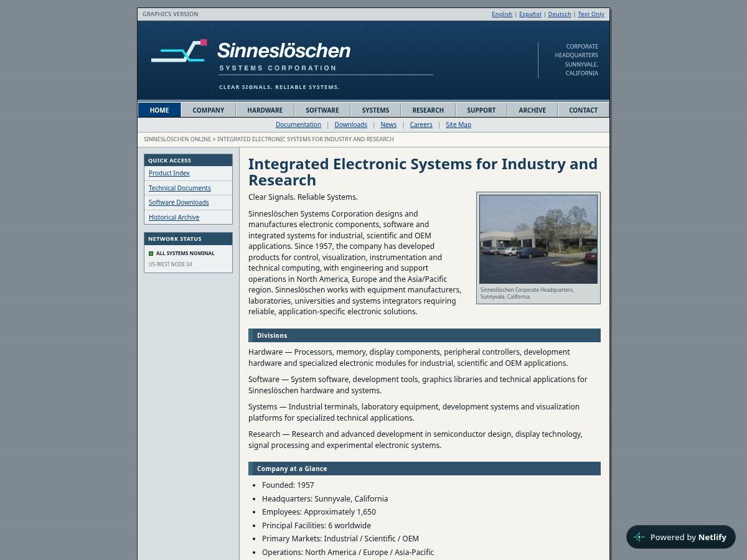Viewport: 747px width, 560px height.
Task: Click the green network status indicator
Action: pyautogui.click(x=151, y=253)
